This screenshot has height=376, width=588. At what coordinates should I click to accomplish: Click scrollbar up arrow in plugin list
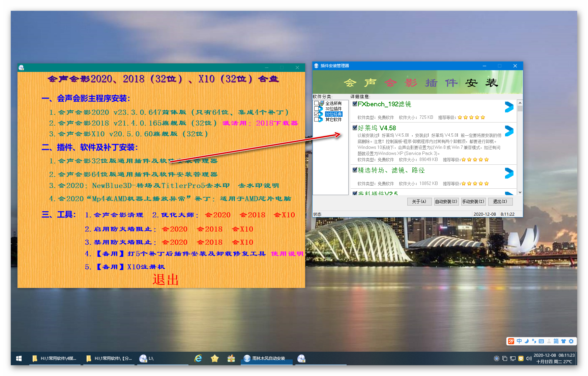click(520, 103)
